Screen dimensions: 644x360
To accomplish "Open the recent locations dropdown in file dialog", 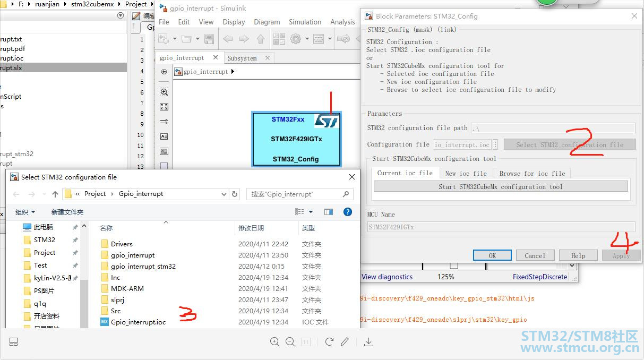I will 44,194.
